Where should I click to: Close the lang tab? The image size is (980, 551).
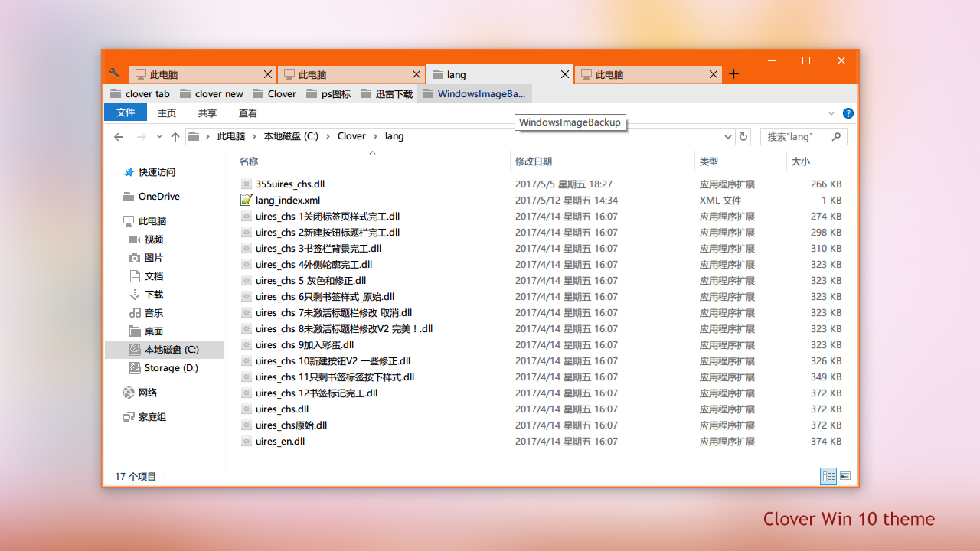point(565,74)
